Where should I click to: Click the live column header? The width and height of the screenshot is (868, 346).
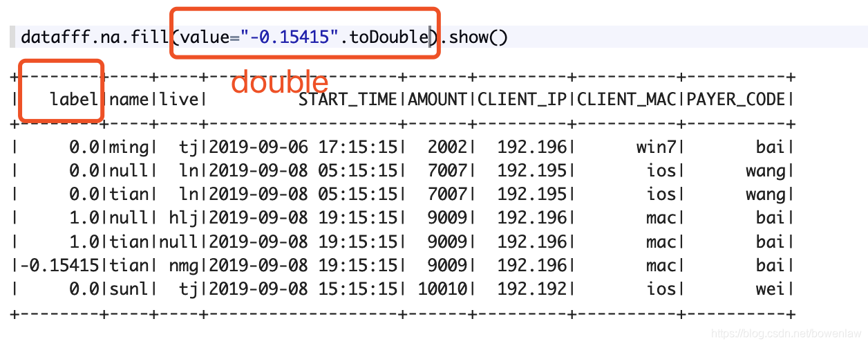[178, 100]
